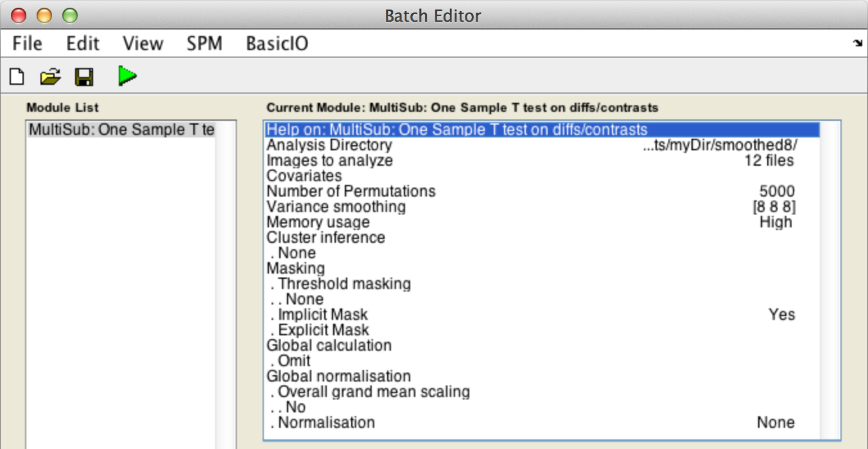Select the Normalisation item

(x=542, y=423)
